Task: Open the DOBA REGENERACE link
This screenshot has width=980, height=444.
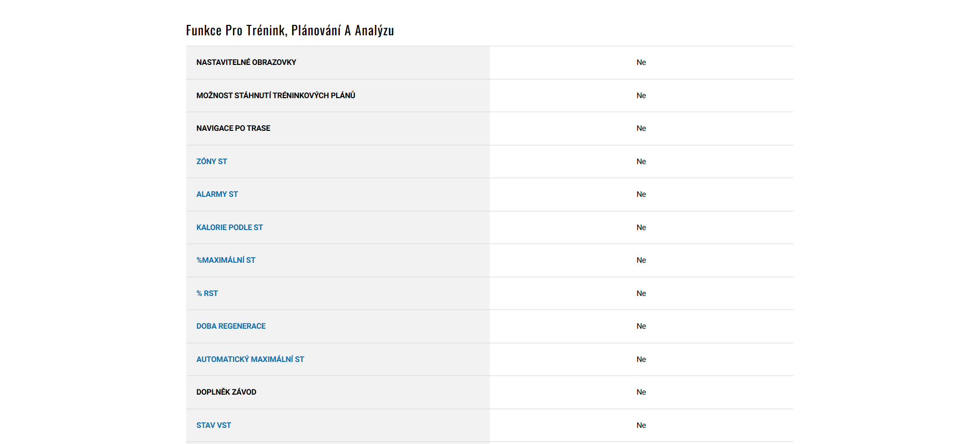Action: coord(231,326)
